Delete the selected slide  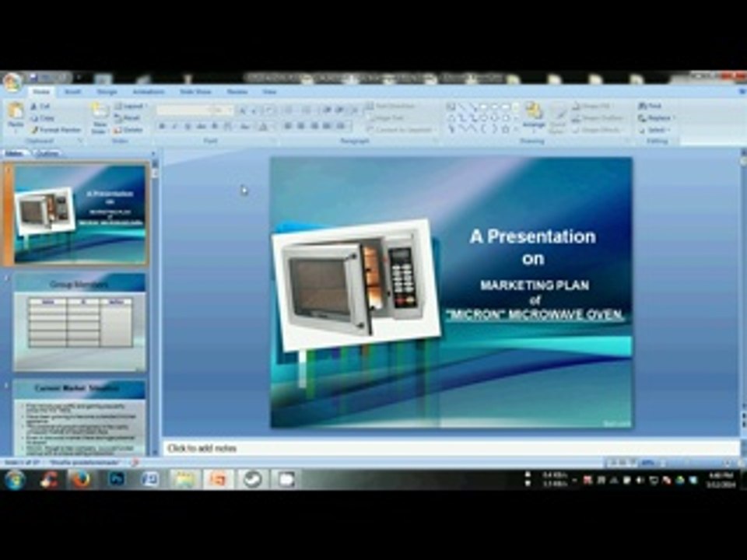128,130
